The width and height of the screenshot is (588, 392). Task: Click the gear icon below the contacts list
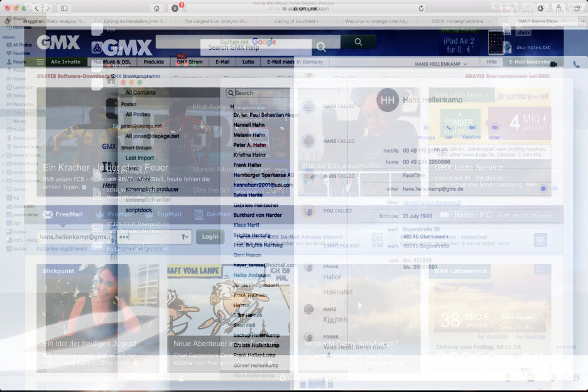(283, 378)
